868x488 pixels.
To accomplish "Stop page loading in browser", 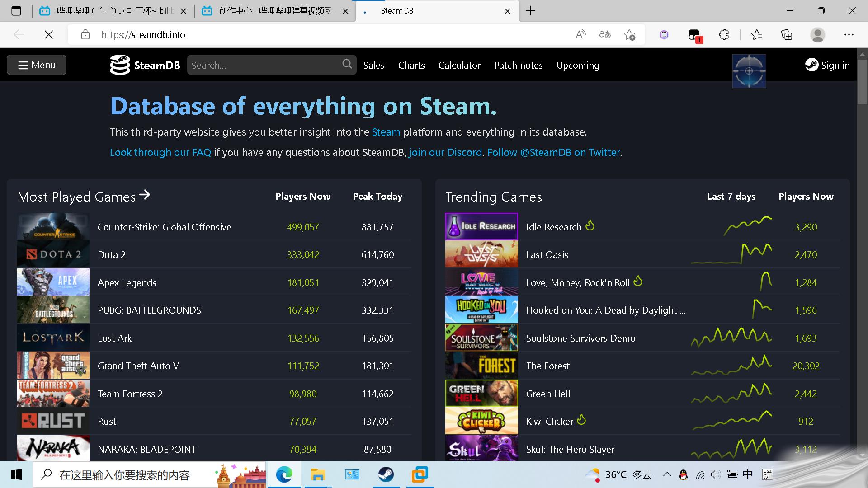I will click(49, 35).
